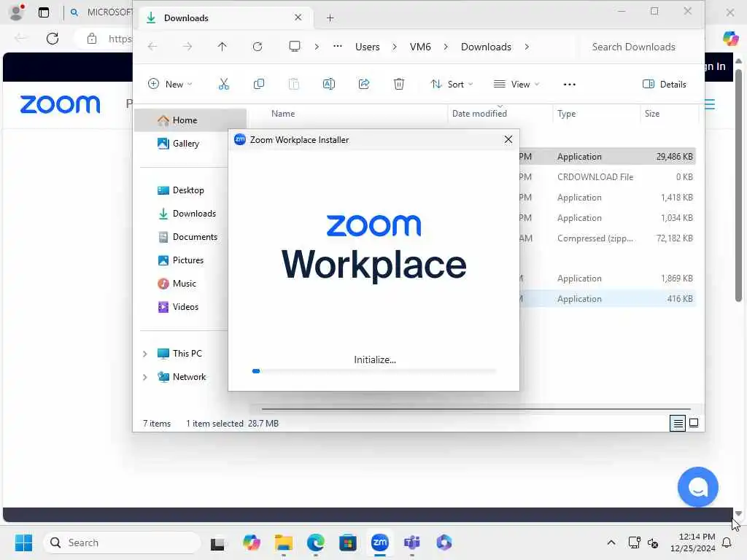This screenshot has height=560, width=747.
Task: Go up one folder with the Up arrow
Action: [222, 47]
